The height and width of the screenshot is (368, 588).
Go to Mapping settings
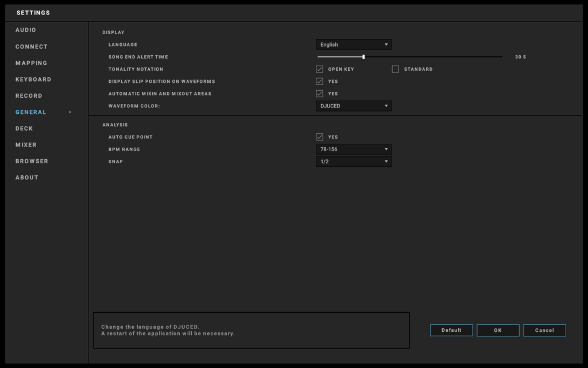(32, 63)
